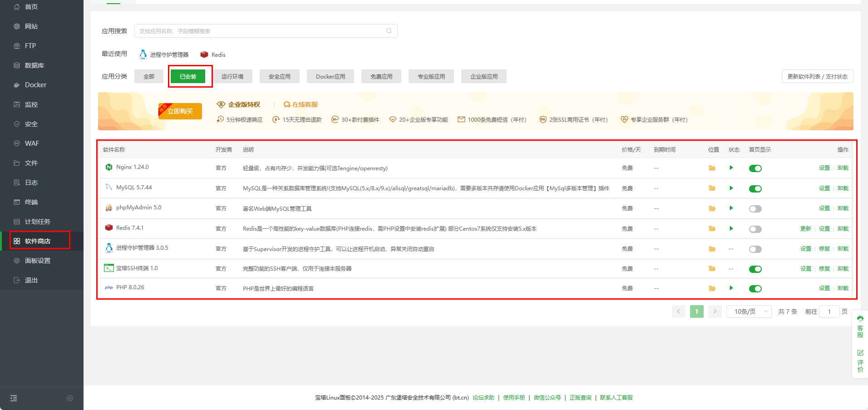Open folder location icon for PHP 8.0.26

point(712,288)
